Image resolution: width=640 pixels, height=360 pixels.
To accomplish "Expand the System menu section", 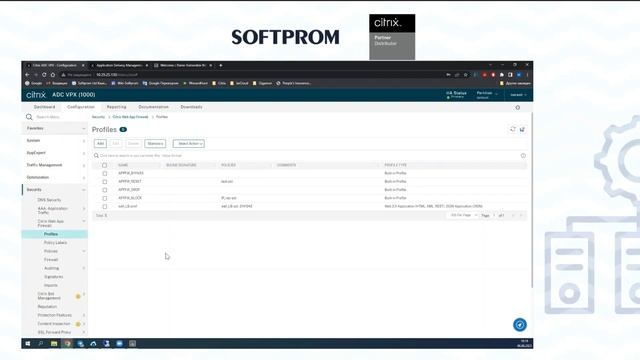I will pos(55,140).
